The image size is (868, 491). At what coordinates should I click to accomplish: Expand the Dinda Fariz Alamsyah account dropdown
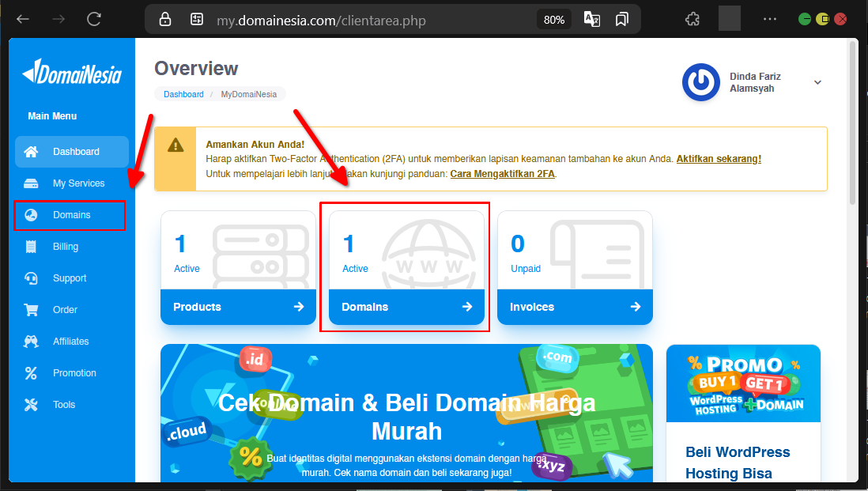point(817,82)
